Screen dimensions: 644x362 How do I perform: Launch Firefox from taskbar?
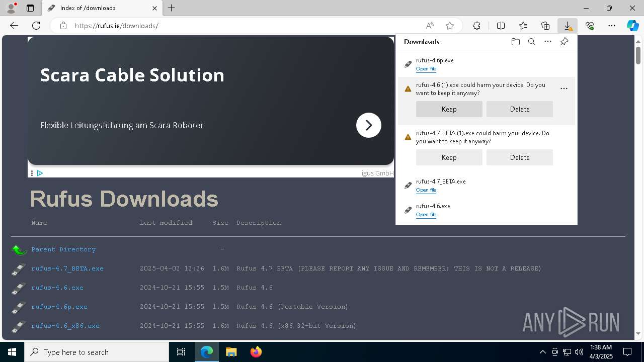[256, 352]
